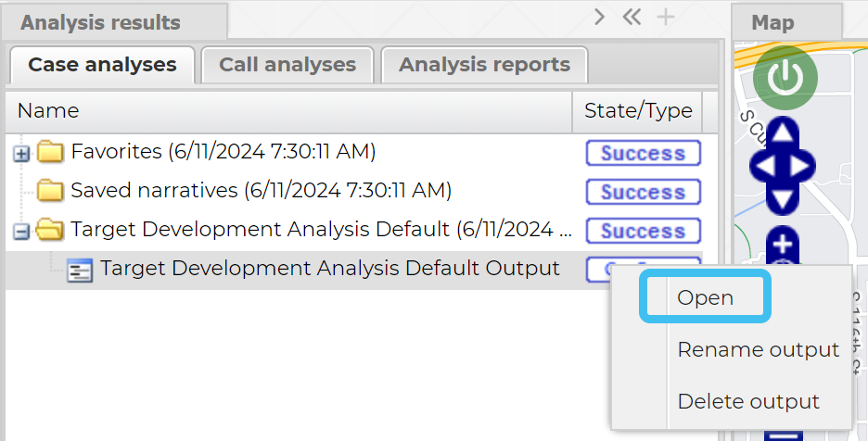Collapse the Target Development Analysis Default folder
The image size is (868, 441).
point(22,232)
